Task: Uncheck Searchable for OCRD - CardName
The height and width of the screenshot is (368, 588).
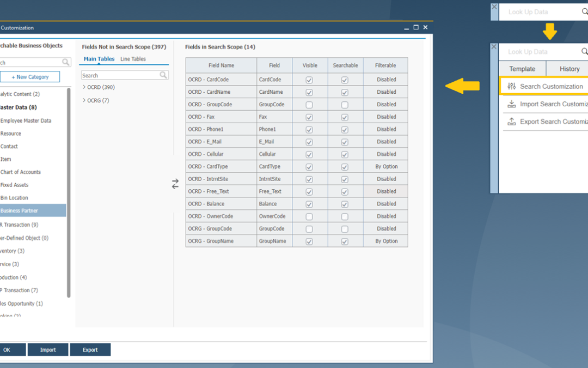Action: [x=345, y=92]
